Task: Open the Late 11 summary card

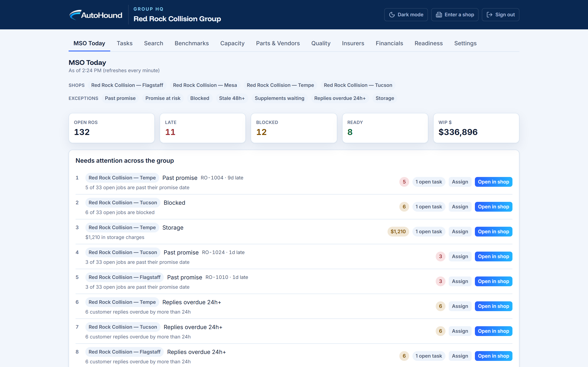Action: coord(203,128)
